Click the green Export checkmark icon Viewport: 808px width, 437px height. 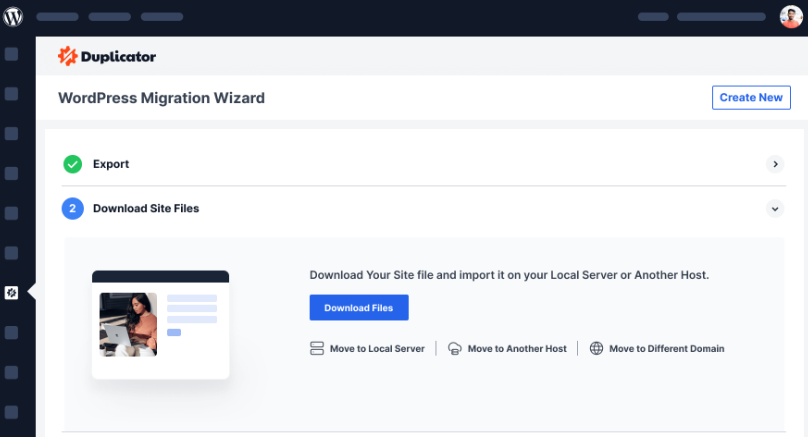tap(72, 164)
